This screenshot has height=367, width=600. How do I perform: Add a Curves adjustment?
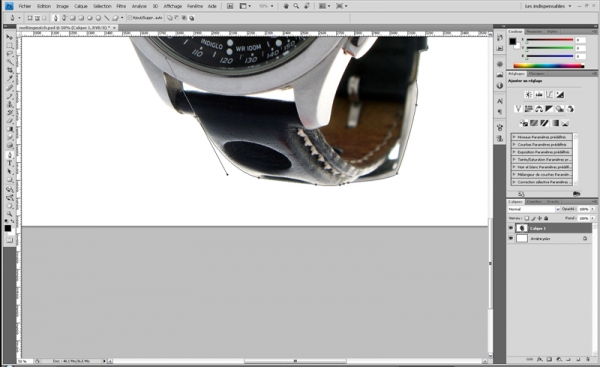[x=549, y=95]
